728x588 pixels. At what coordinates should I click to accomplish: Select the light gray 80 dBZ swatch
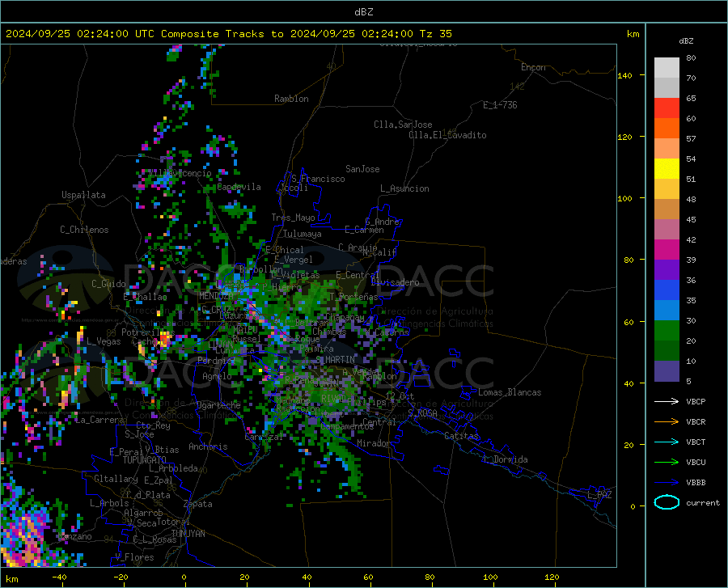(x=667, y=68)
